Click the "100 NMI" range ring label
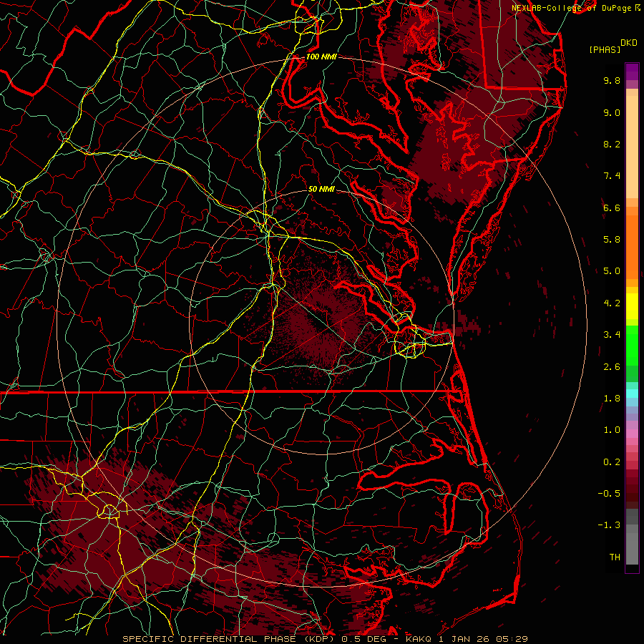This screenshot has width=644, height=644. coord(321,57)
